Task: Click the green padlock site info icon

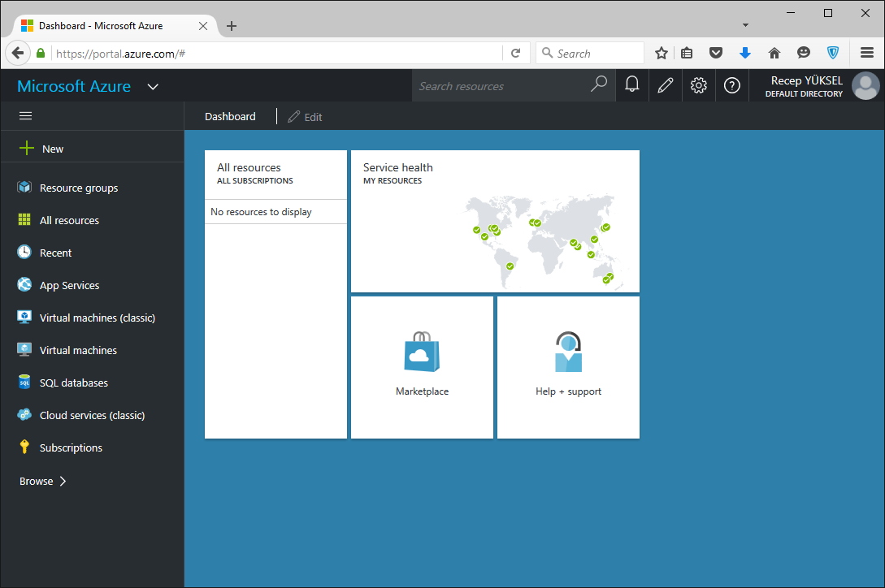Action: (41, 53)
